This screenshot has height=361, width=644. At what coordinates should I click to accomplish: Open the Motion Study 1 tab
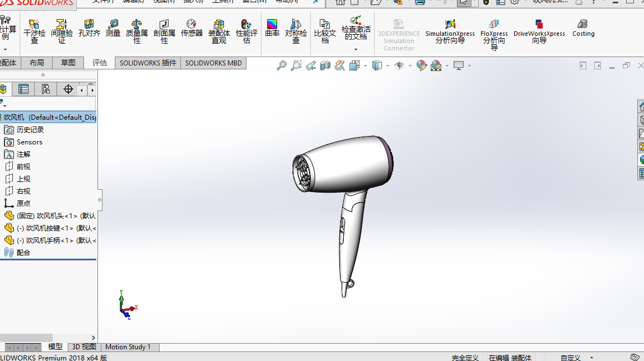[x=128, y=347]
